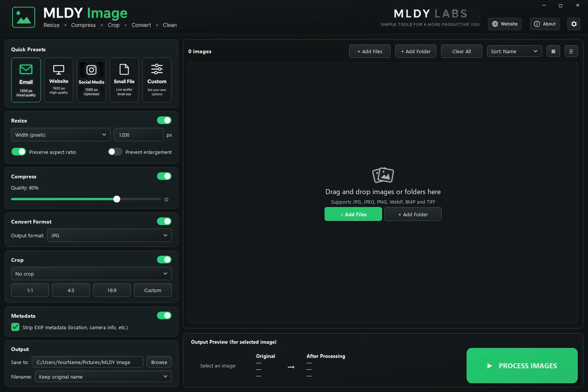Expand the Output format JPG dropdown
Viewport: 588px width, 392px height.
(x=109, y=235)
